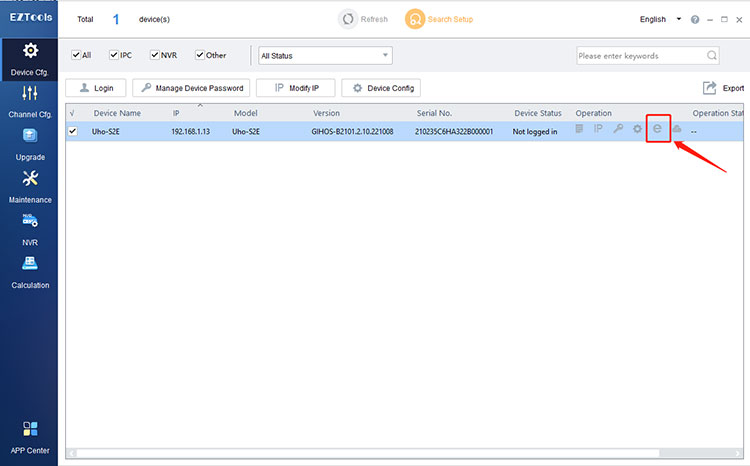Click the Login button
The image size is (750, 466).
[96, 88]
